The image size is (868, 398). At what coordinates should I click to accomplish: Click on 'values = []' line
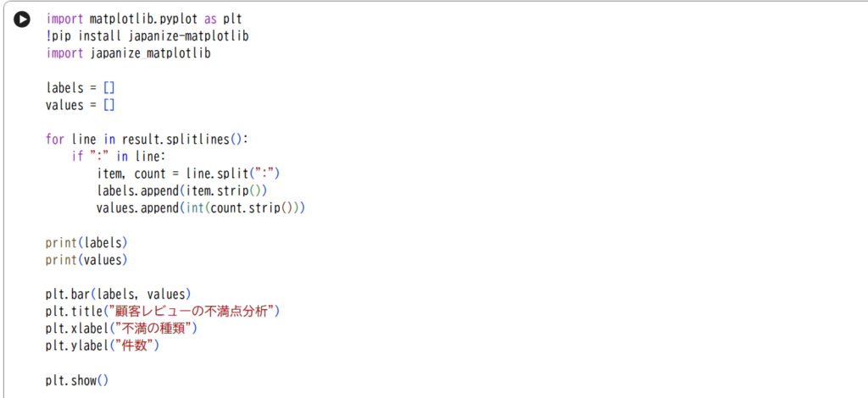[80, 105]
